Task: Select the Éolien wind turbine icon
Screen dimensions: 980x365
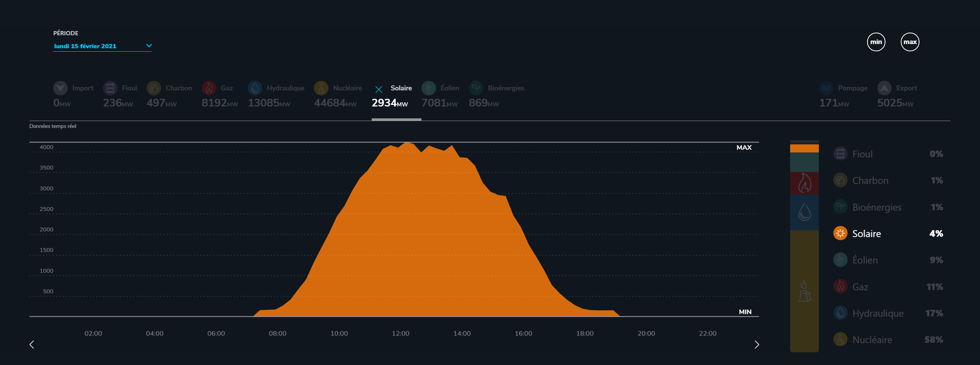Action: (x=428, y=88)
